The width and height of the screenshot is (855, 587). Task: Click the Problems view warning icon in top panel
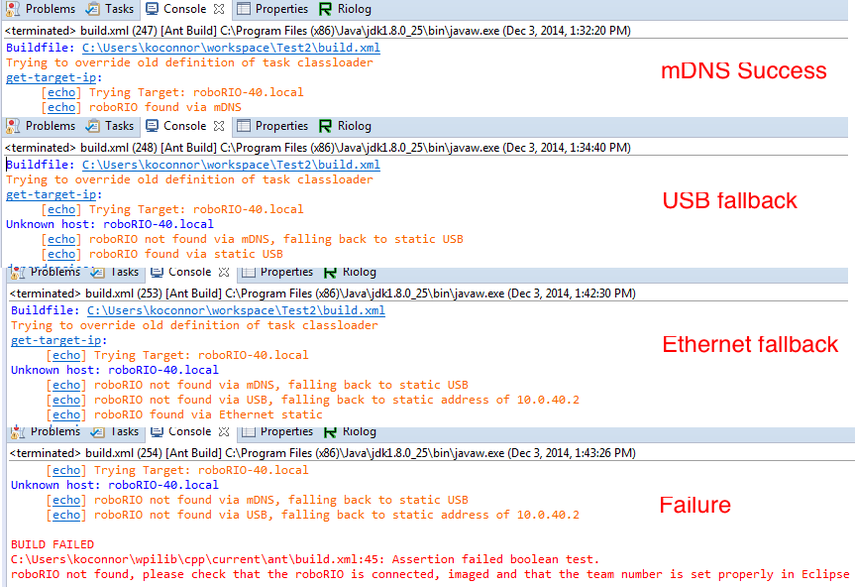point(14,9)
